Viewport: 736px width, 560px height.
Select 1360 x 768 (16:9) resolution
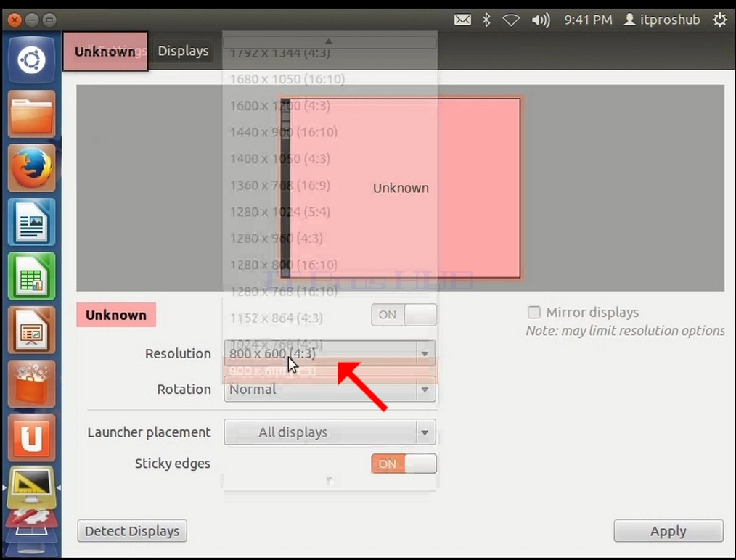330,185
